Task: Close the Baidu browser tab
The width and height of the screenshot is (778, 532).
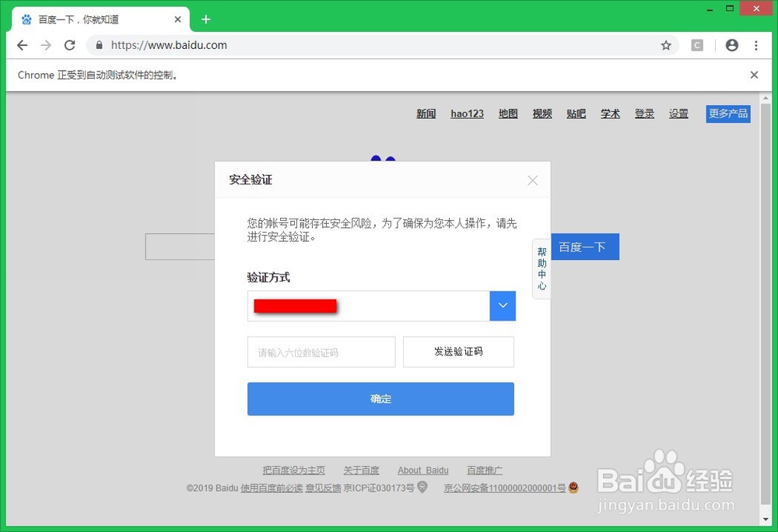Action: click(x=177, y=19)
